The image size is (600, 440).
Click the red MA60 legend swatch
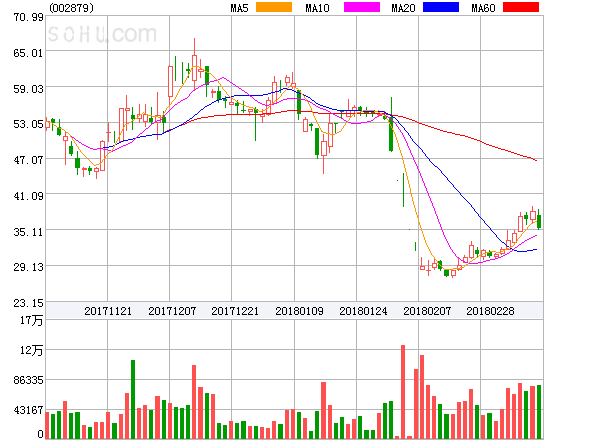coord(521,7)
